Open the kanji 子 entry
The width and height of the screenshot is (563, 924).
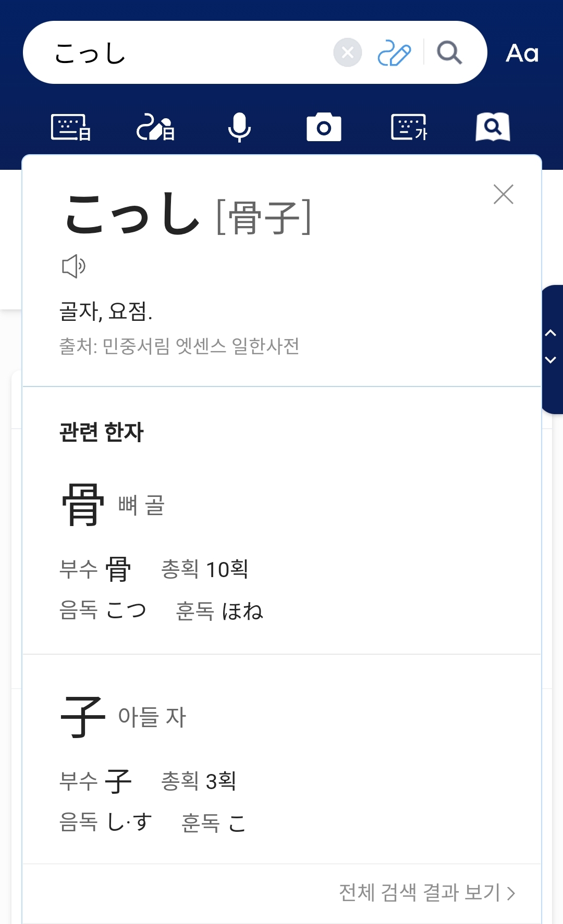tap(83, 717)
